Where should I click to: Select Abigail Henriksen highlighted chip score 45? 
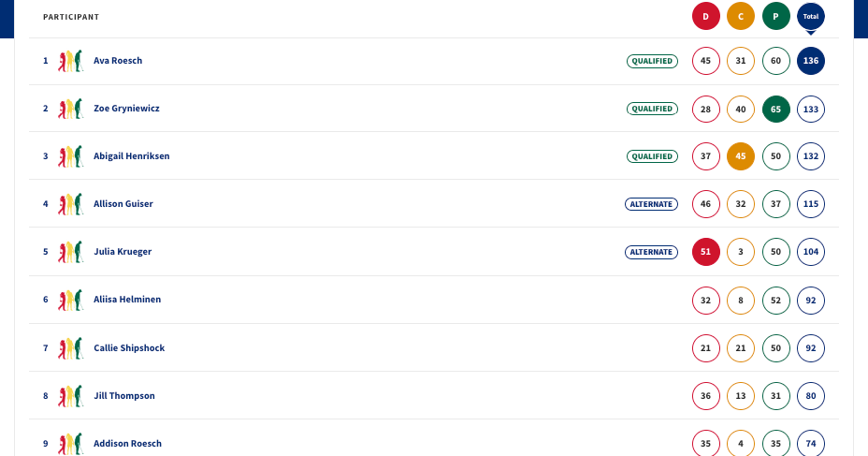click(741, 156)
